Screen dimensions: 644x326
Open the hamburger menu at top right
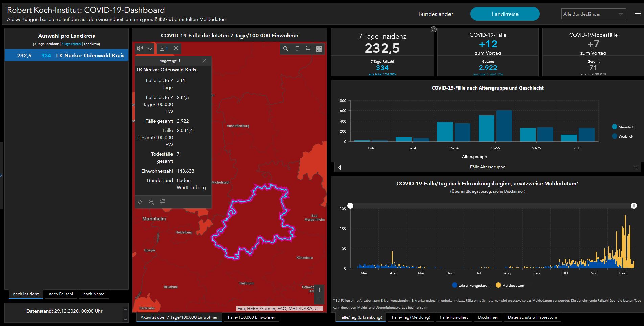tap(638, 14)
